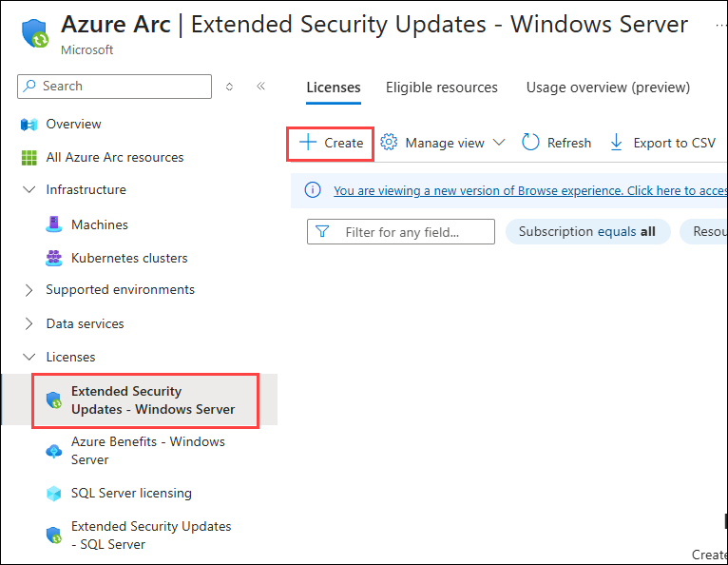Expand the Data services section
Viewport: 728px width, 565px height.
tap(29, 323)
